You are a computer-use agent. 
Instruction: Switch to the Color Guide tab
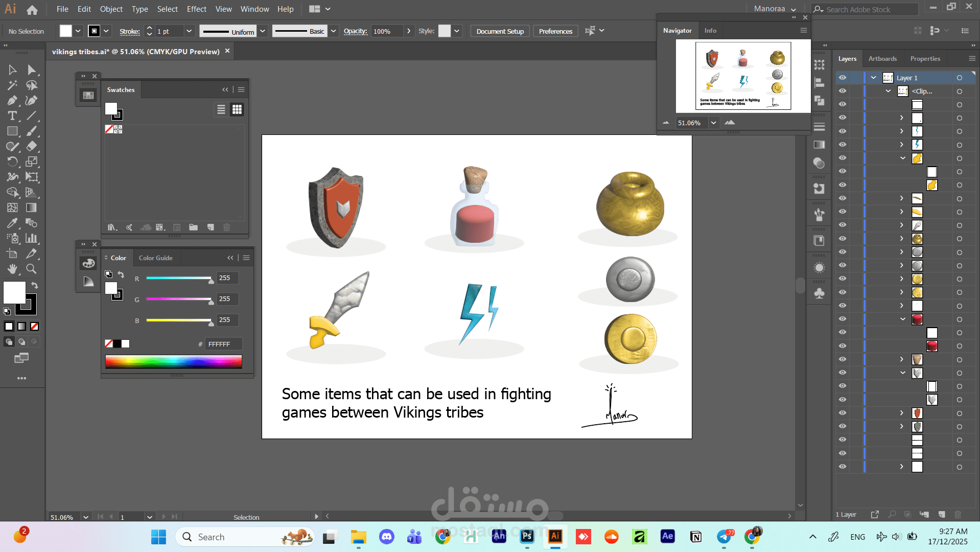coord(156,258)
